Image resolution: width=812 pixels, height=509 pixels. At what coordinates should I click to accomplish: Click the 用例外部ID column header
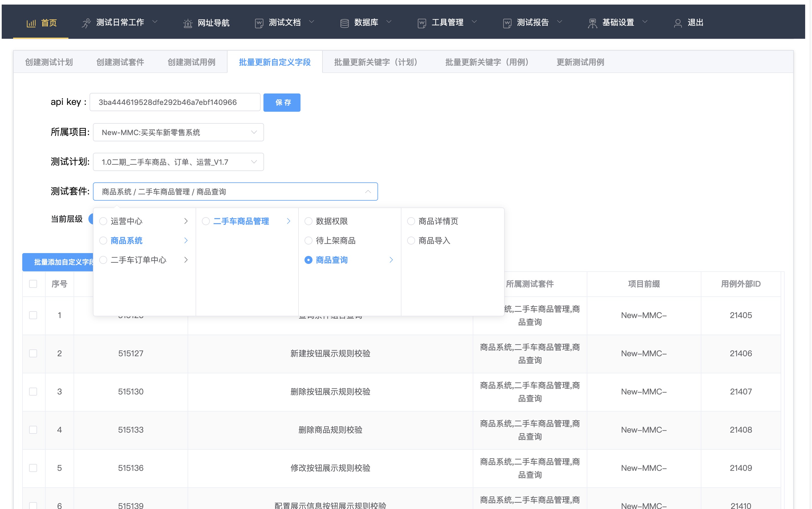(741, 284)
